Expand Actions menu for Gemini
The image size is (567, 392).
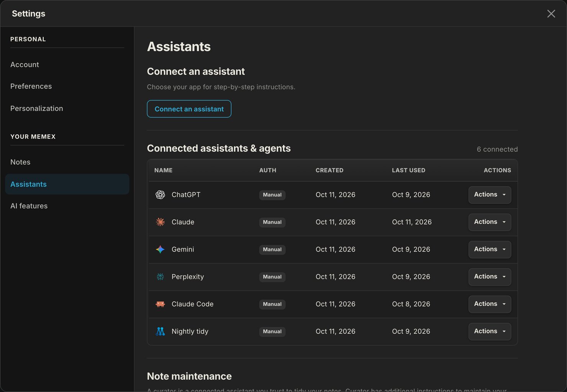[490, 249]
